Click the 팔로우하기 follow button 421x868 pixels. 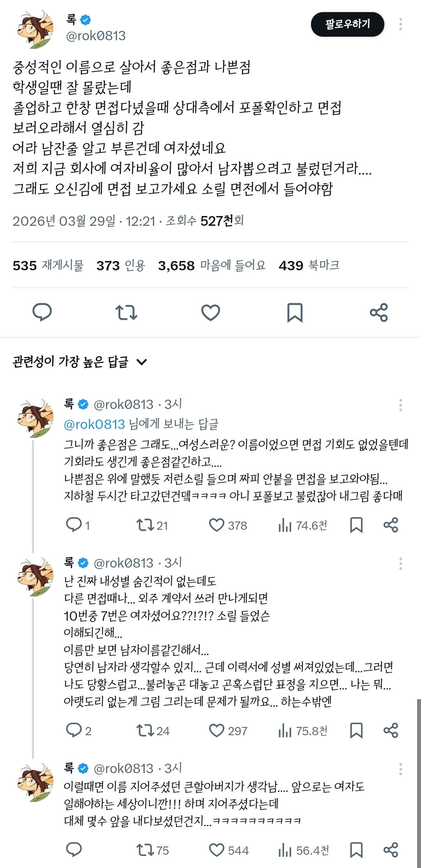(347, 24)
